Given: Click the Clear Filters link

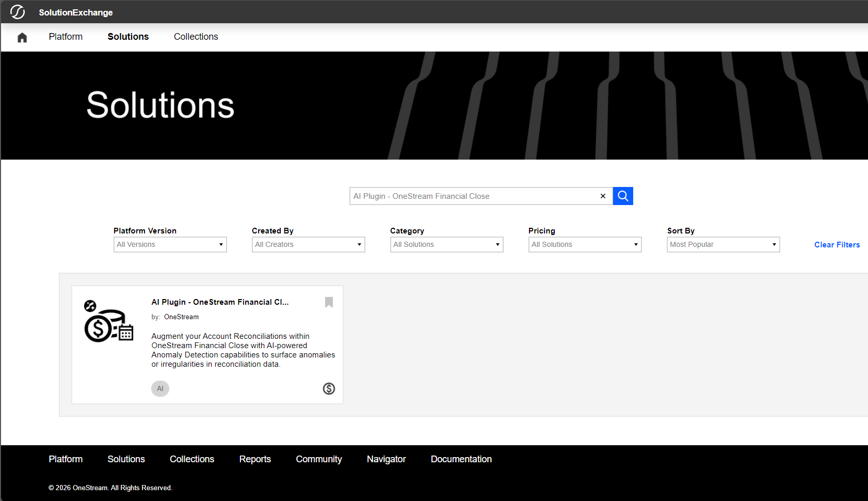Looking at the screenshot, I should 837,245.
